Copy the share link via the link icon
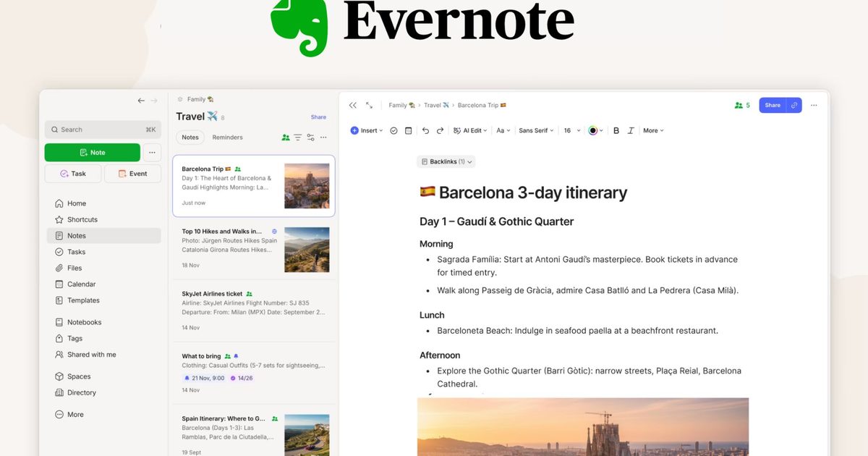The height and width of the screenshot is (456, 868). pyautogui.click(x=796, y=105)
